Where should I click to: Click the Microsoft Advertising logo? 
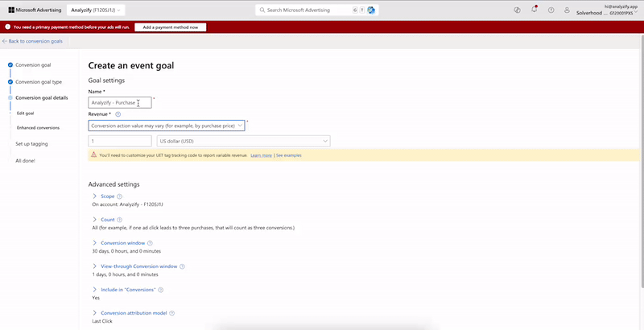click(35, 10)
